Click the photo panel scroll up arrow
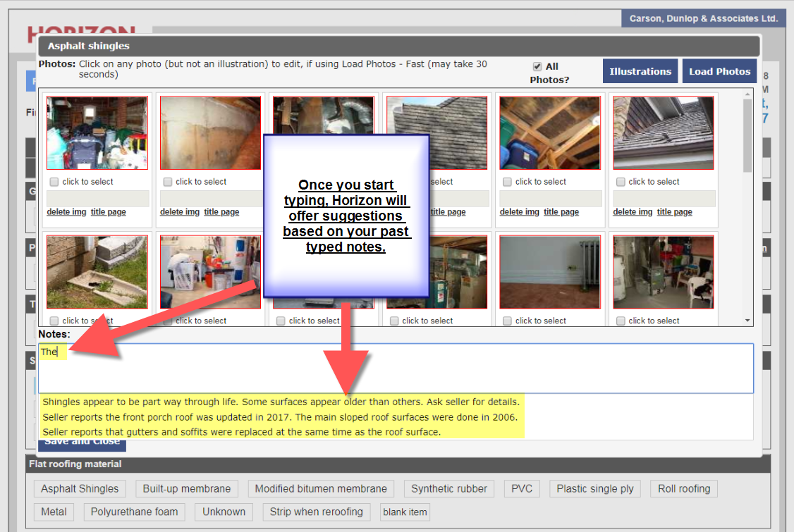The height and width of the screenshot is (532, 794). click(747, 99)
